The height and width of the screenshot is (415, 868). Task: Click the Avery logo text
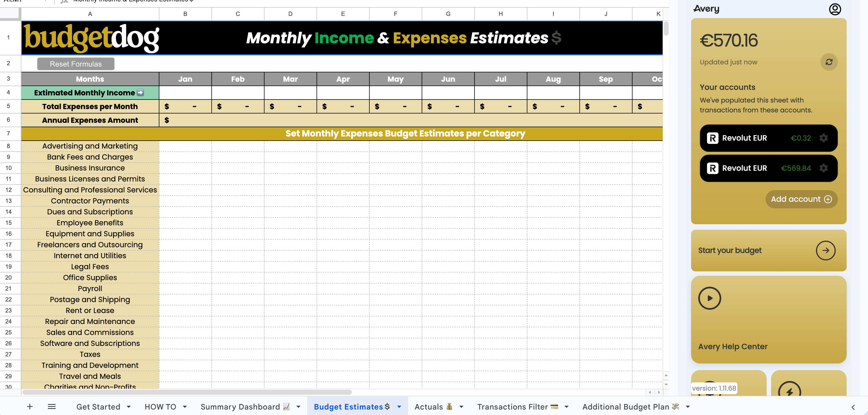[706, 9]
